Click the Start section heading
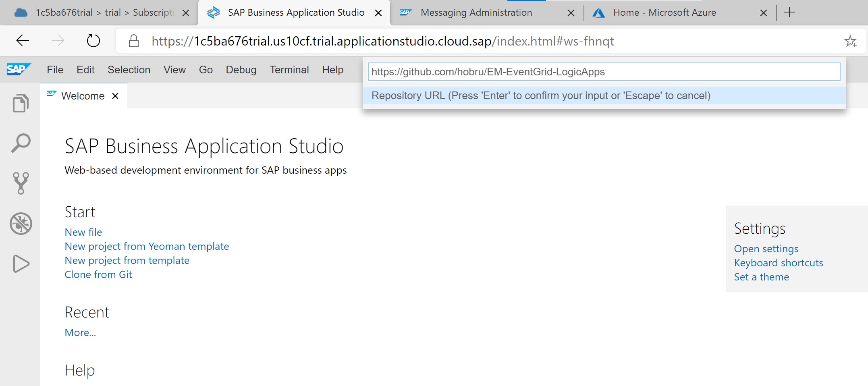The height and width of the screenshot is (386, 868). point(80,212)
